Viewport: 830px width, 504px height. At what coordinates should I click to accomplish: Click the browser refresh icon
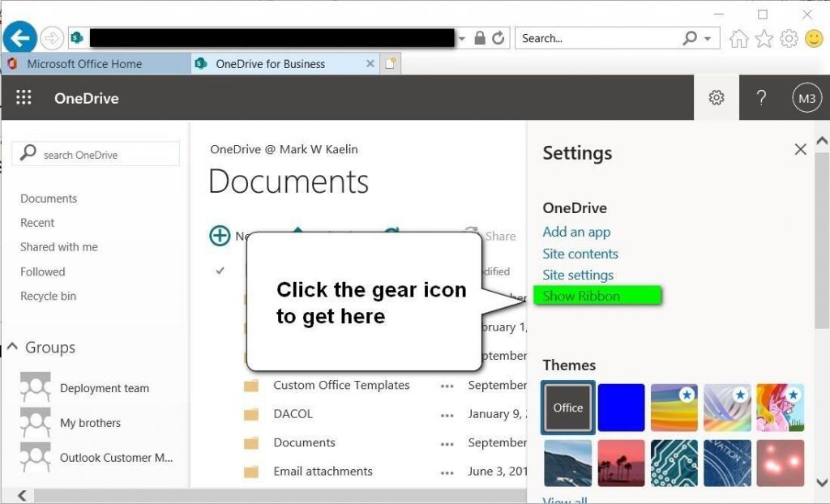point(498,38)
